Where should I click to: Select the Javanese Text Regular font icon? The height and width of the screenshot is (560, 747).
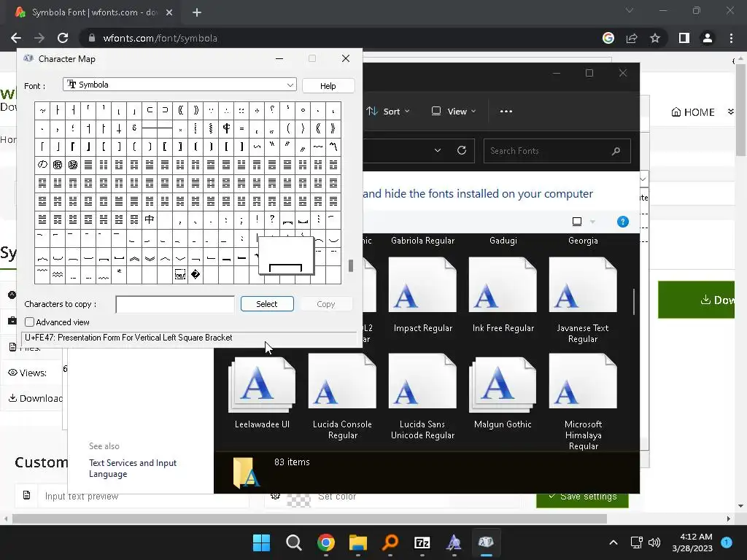tap(583, 285)
